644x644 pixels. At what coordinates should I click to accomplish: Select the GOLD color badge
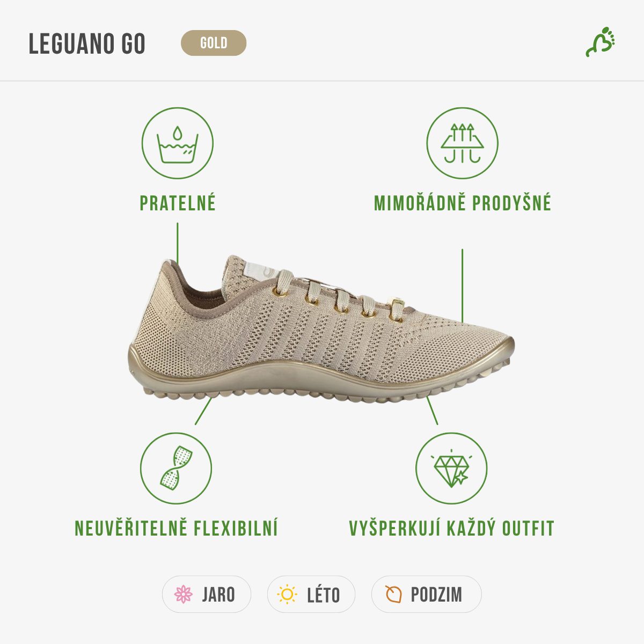point(214,43)
